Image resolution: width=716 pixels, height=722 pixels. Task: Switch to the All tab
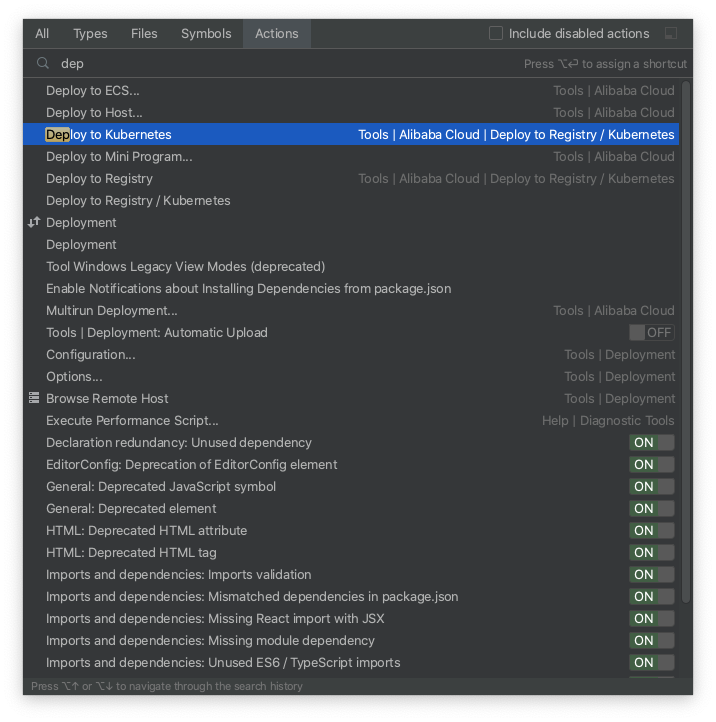pyautogui.click(x=42, y=33)
